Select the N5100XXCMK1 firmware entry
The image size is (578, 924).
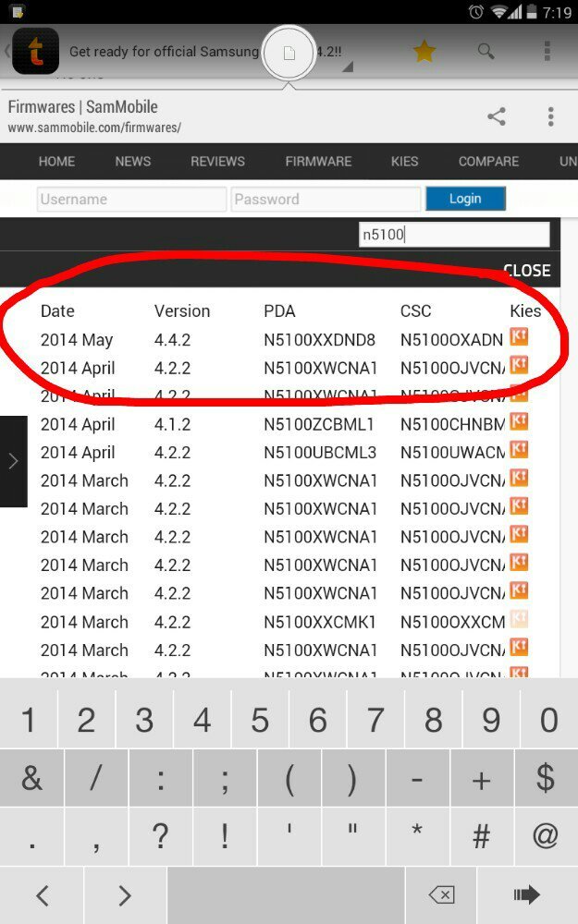pos(320,622)
